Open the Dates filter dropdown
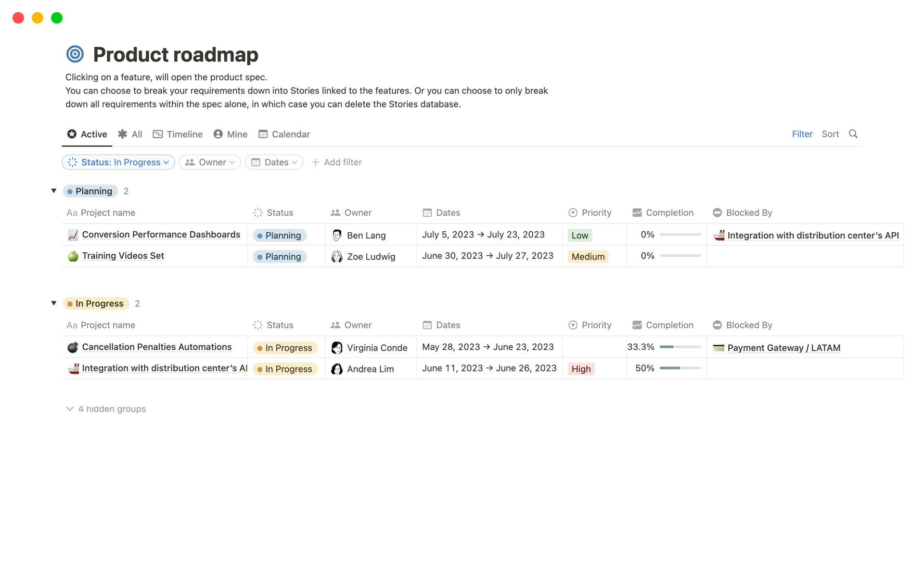The image size is (924, 578). tap(275, 162)
